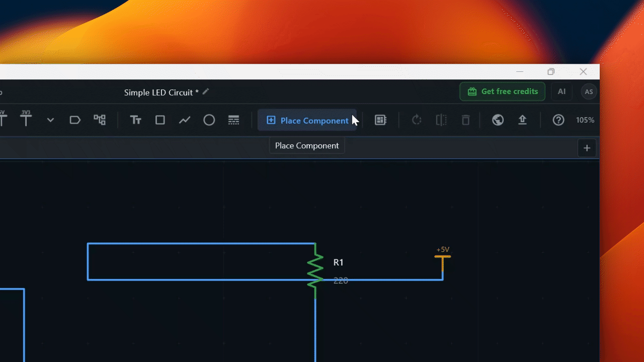Click the export upload icon
The image size is (644, 362).
[x=522, y=120]
